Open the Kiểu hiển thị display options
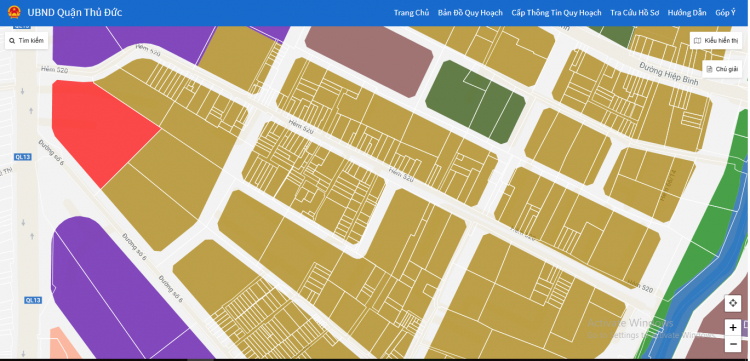The width and height of the screenshot is (750, 361). pyautogui.click(x=716, y=41)
